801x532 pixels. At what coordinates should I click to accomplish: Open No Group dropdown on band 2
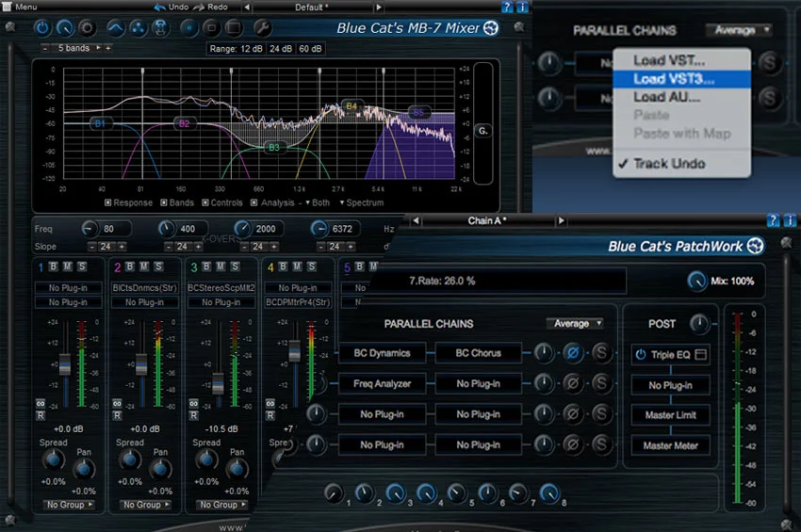coord(145,505)
